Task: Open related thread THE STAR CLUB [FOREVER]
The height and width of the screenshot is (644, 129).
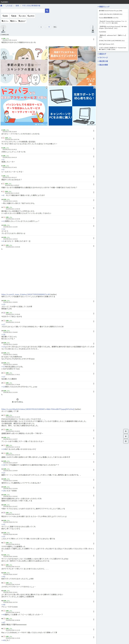Action: point(113,40)
